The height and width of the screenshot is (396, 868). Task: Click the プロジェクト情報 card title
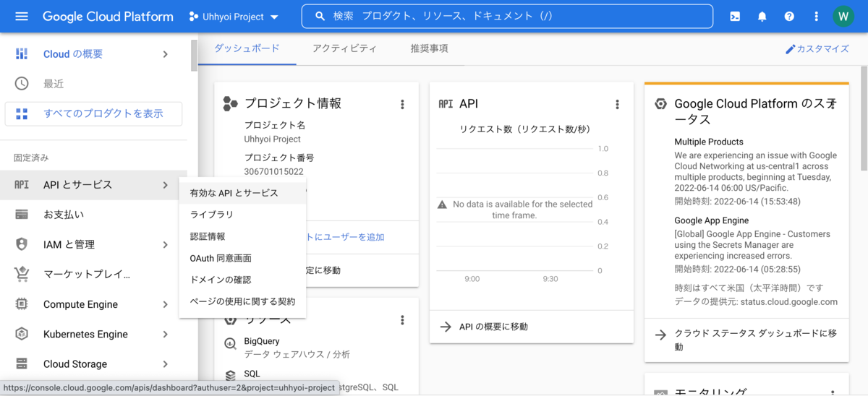pyautogui.click(x=293, y=103)
